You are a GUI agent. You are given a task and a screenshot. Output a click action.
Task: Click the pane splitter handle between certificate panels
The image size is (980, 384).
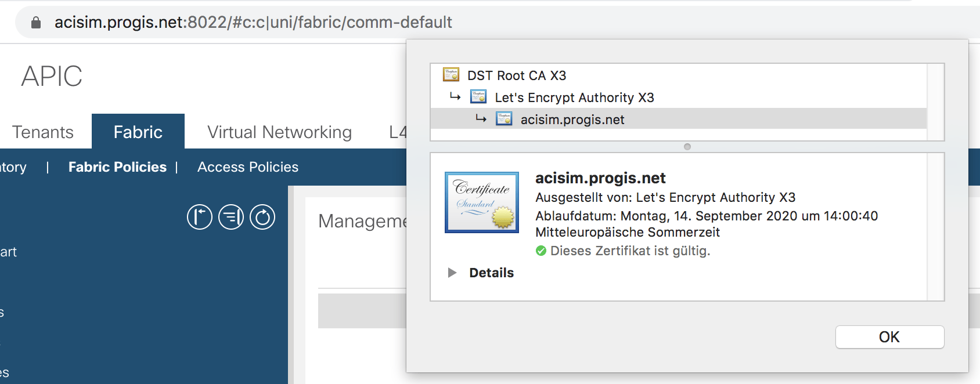(x=687, y=147)
